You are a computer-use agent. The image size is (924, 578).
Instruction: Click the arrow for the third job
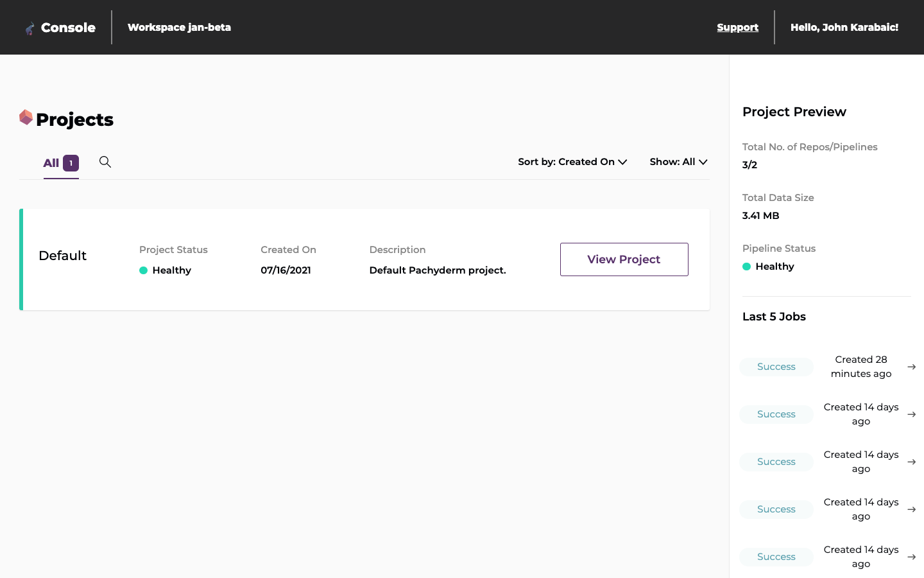point(911,462)
